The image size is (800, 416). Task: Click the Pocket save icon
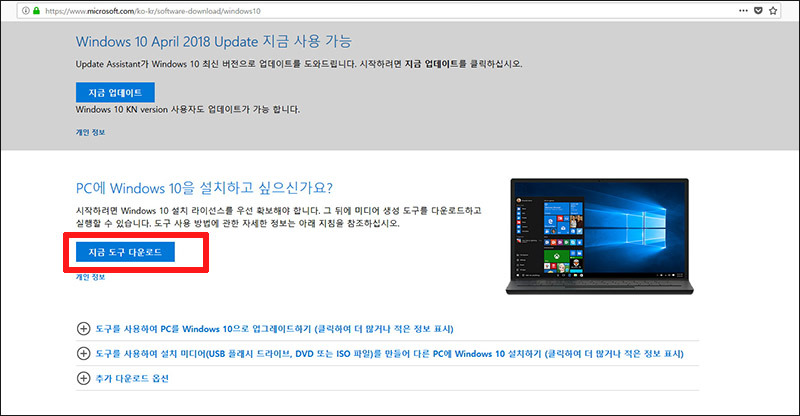pos(758,10)
